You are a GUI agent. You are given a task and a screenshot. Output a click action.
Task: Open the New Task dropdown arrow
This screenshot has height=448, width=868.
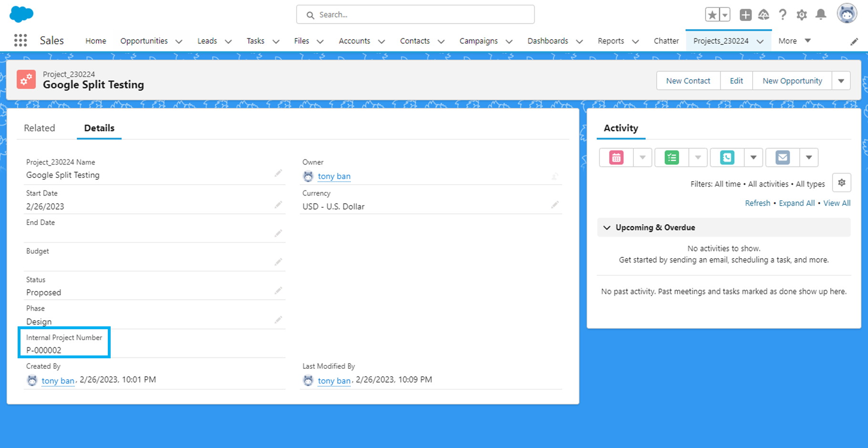(x=698, y=157)
